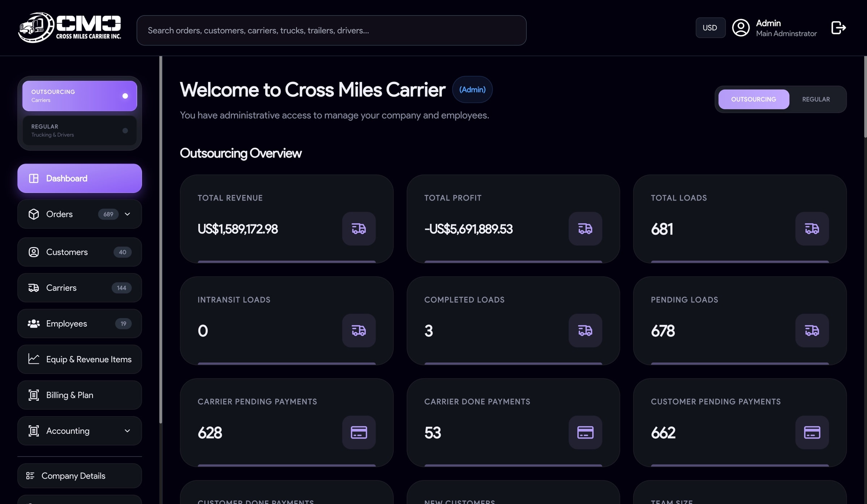The height and width of the screenshot is (504, 867).
Task: Go to Carriers page
Action: (79, 288)
